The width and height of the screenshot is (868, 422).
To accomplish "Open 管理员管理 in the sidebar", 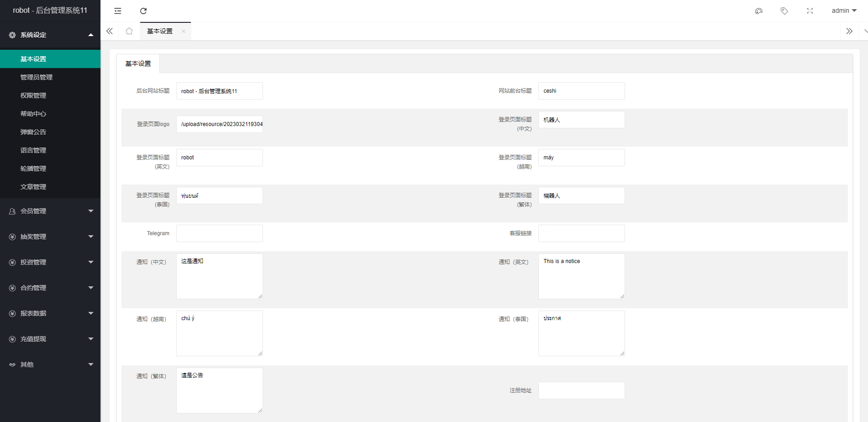I will pos(37,77).
